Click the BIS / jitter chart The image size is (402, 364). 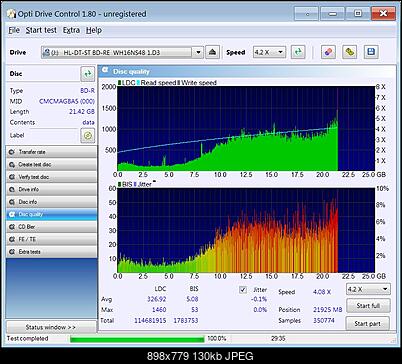(x=246, y=230)
